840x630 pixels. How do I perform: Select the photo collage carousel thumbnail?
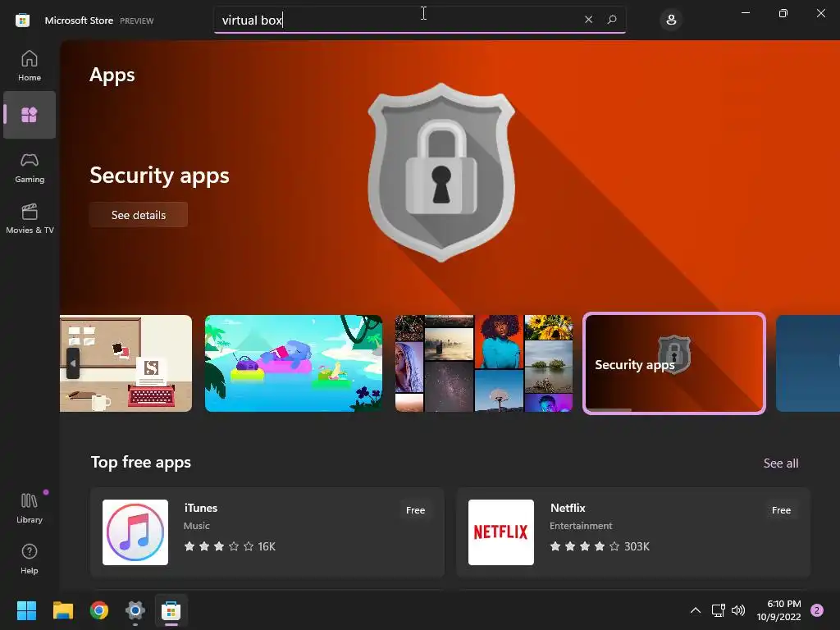pyautogui.click(x=484, y=363)
